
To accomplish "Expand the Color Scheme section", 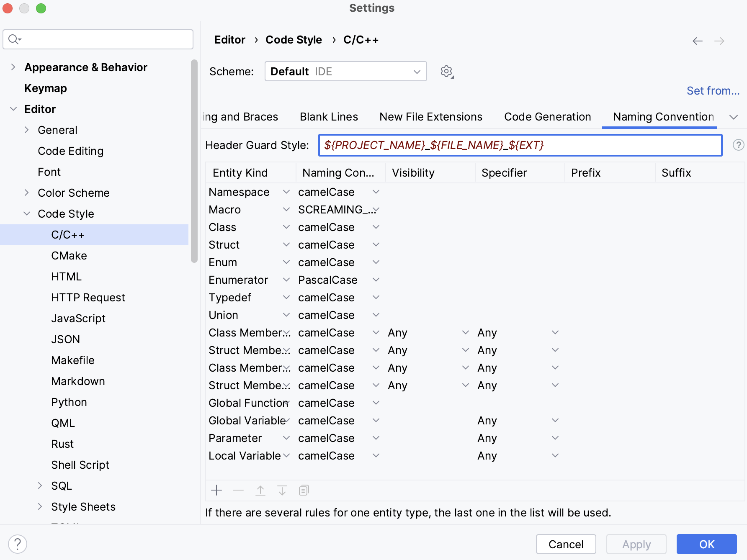I will pyautogui.click(x=27, y=193).
